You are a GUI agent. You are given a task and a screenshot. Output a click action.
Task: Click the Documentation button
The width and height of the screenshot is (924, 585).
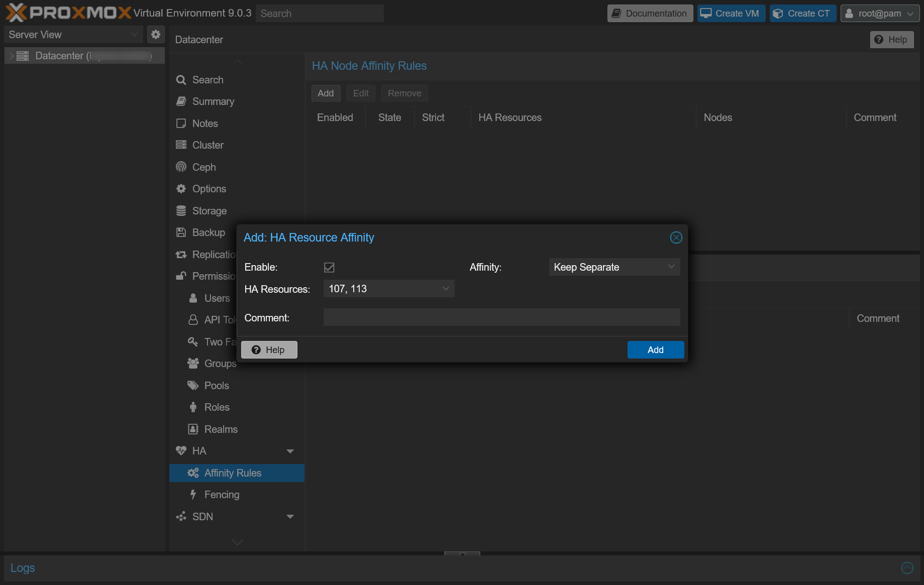point(650,14)
